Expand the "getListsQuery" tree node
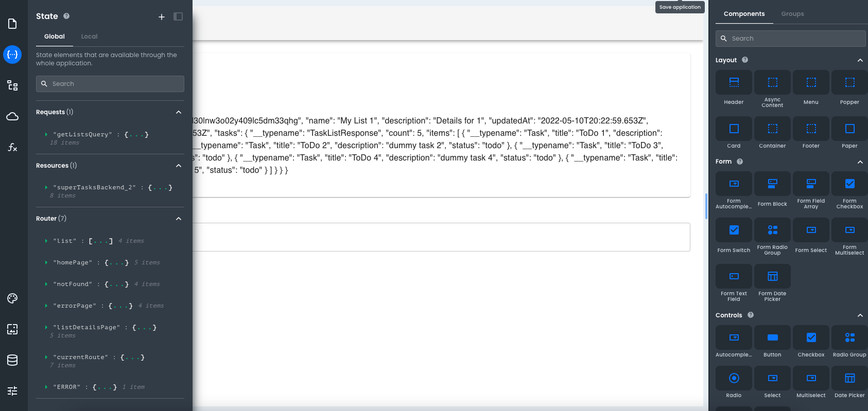 pos(46,135)
